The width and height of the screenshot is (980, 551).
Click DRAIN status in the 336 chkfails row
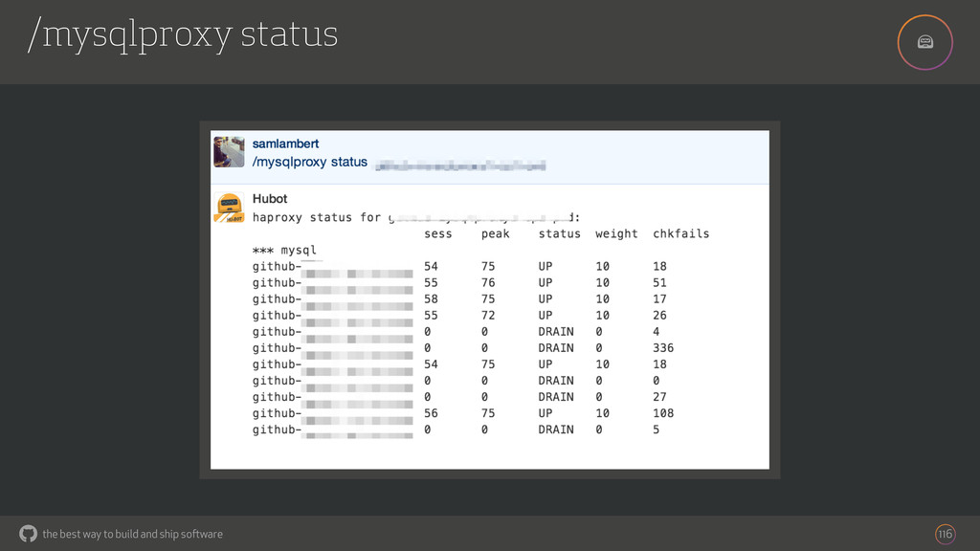(556, 348)
